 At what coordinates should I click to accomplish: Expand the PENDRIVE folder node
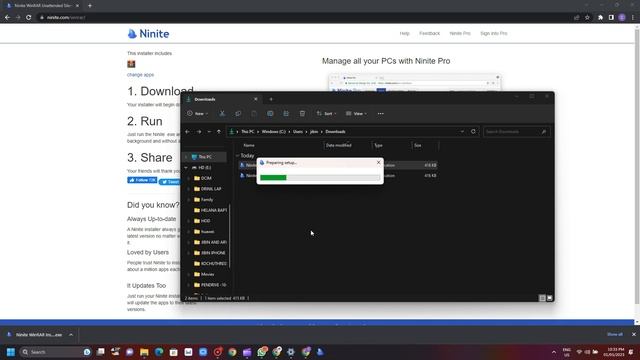(x=189, y=285)
